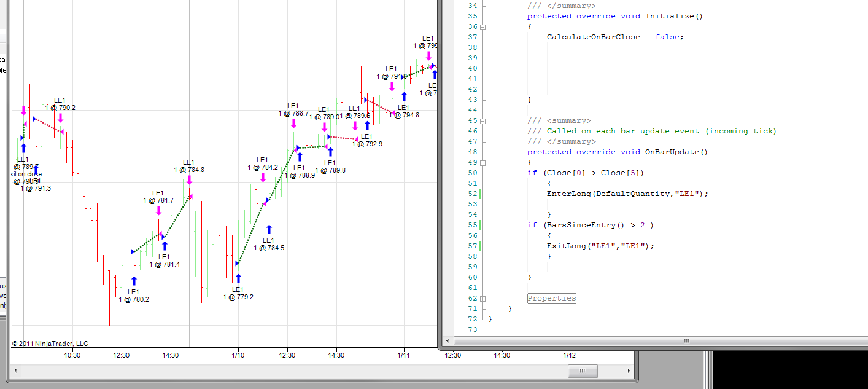Image resolution: width=868 pixels, height=389 pixels.
Task: Collapse the OnBarUpdate body at line 49
Action: (x=482, y=163)
